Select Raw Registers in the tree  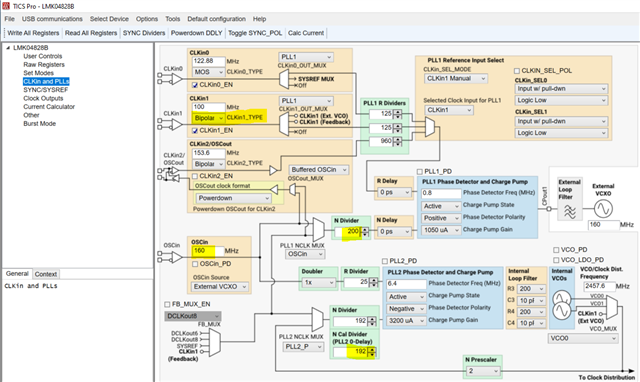[x=44, y=64]
